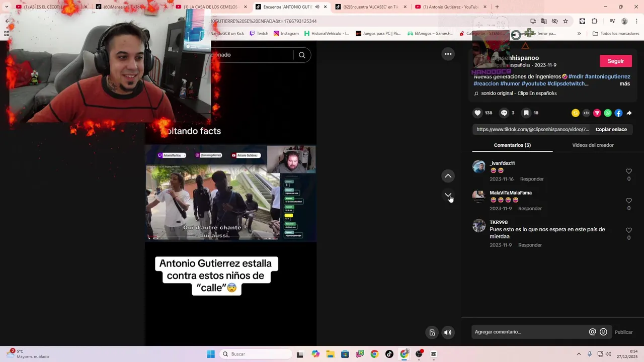
Task: Share the video to WhatsApp
Action: click(608, 113)
